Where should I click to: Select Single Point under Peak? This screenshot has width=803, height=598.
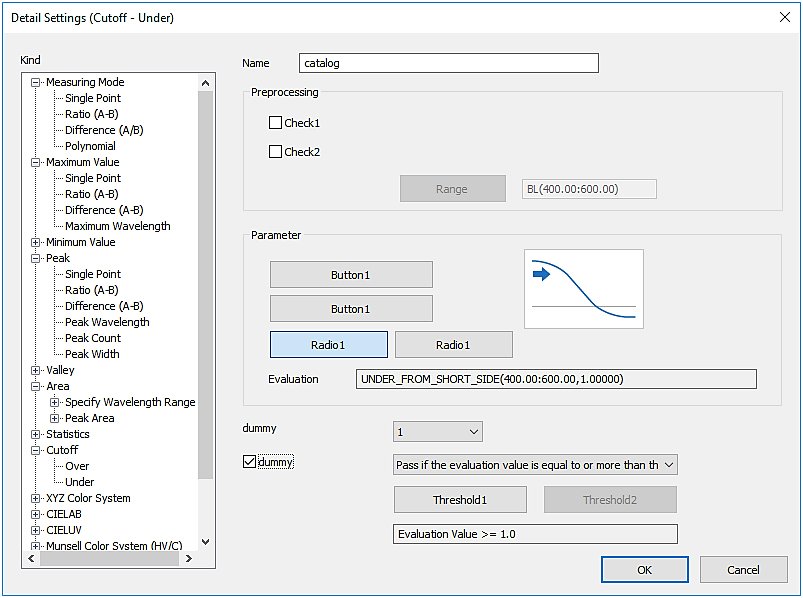(93, 274)
